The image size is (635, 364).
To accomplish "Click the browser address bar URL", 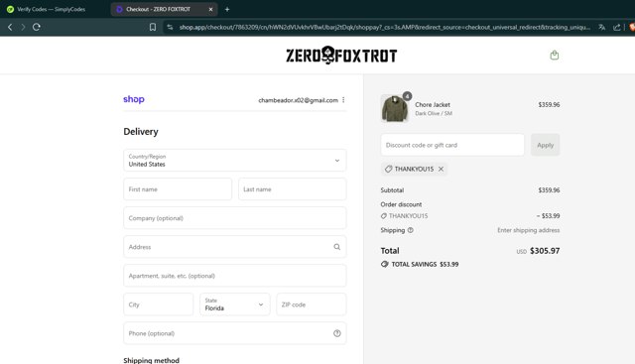I will tap(385, 27).
